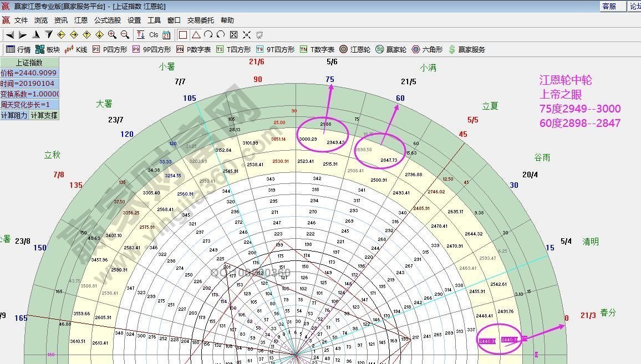Toggle the triangle shape overlay button
641x364 pixels.
coord(196,34)
